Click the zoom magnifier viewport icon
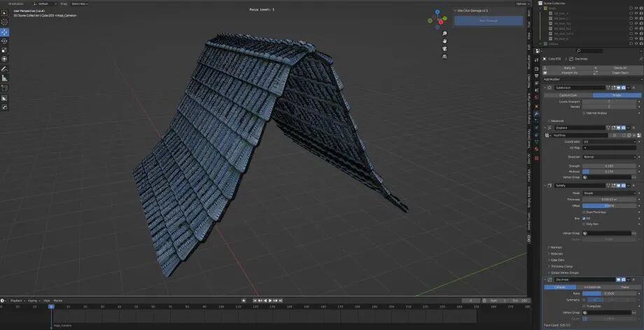Image resolution: width=644 pixels, height=330 pixels. point(444,34)
